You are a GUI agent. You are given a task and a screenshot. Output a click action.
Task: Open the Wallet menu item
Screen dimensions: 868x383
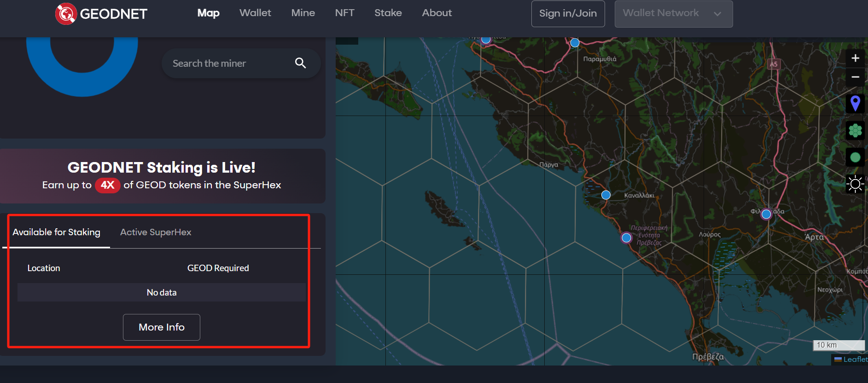coord(255,13)
